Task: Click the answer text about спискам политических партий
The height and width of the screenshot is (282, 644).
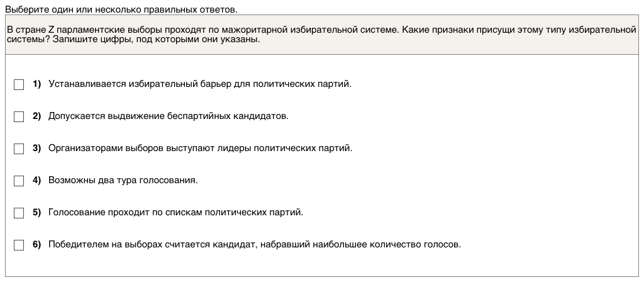Action: [175, 212]
